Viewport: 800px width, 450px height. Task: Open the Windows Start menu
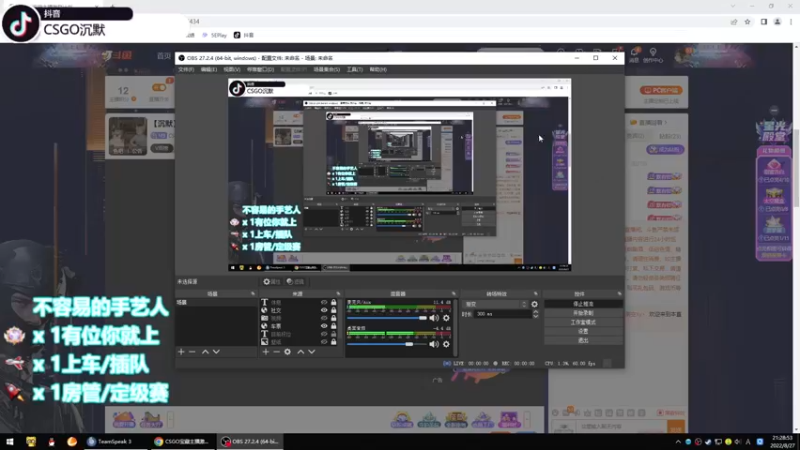10,441
